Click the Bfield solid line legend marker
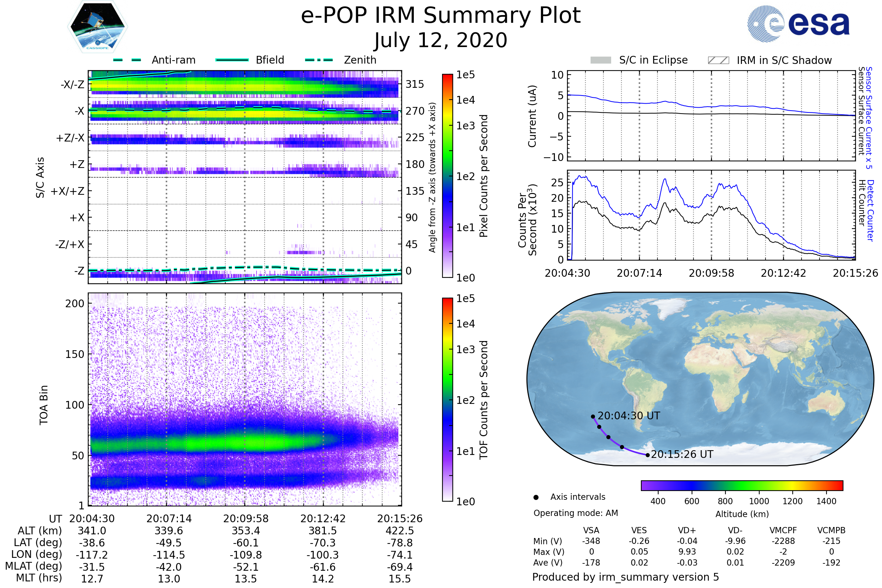Screen dimensions: 882x588 [x=232, y=60]
